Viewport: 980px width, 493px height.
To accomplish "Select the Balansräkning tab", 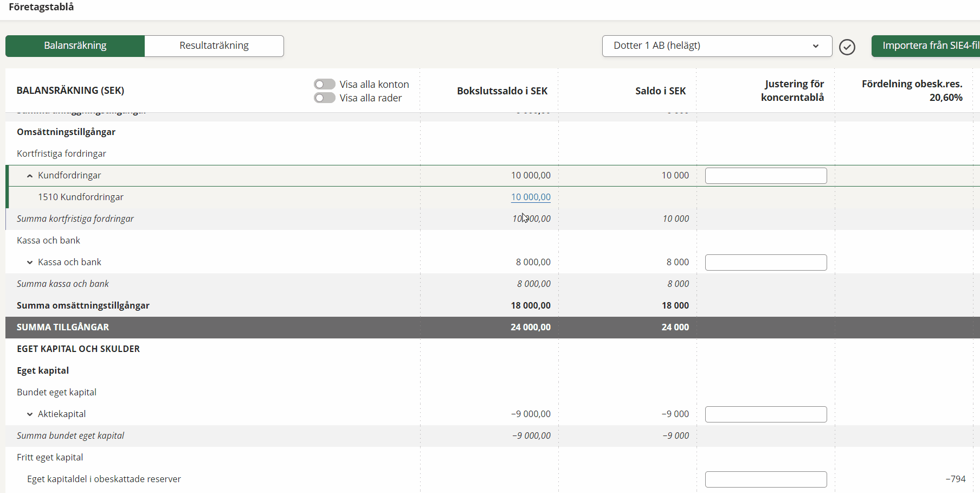I will click(75, 46).
